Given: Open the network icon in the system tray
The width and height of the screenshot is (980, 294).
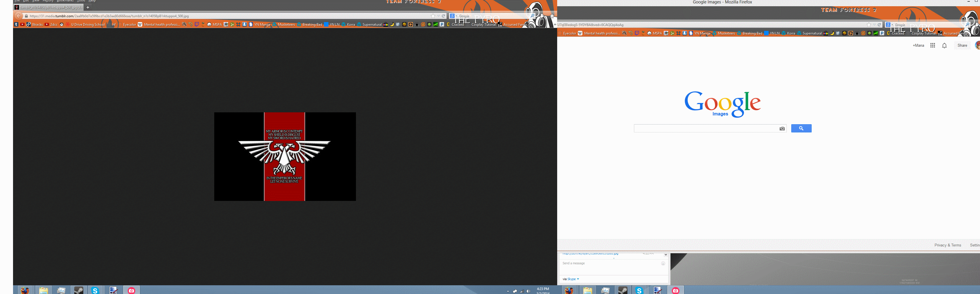Looking at the screenshot, I should pyautogui.click(x=521, y=291).
